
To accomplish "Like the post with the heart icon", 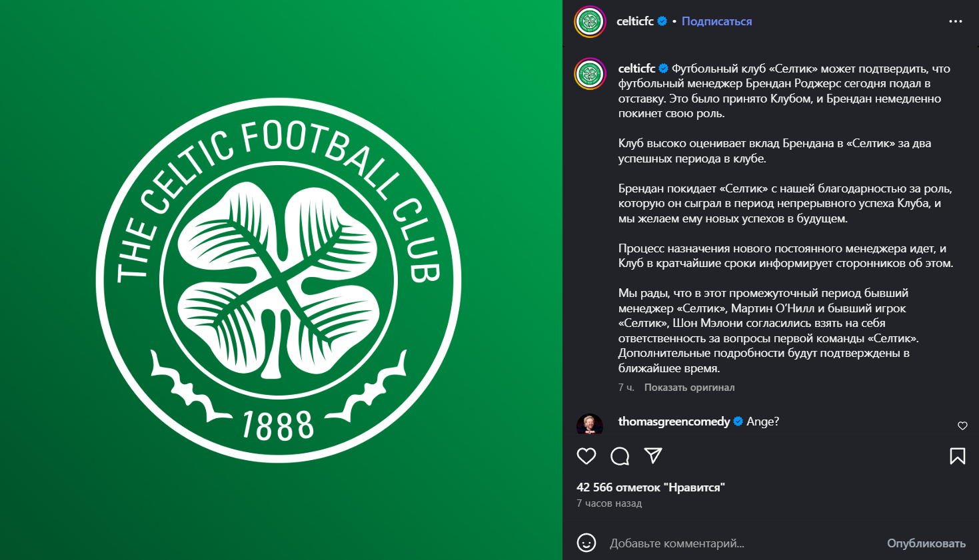I will 586,456.
